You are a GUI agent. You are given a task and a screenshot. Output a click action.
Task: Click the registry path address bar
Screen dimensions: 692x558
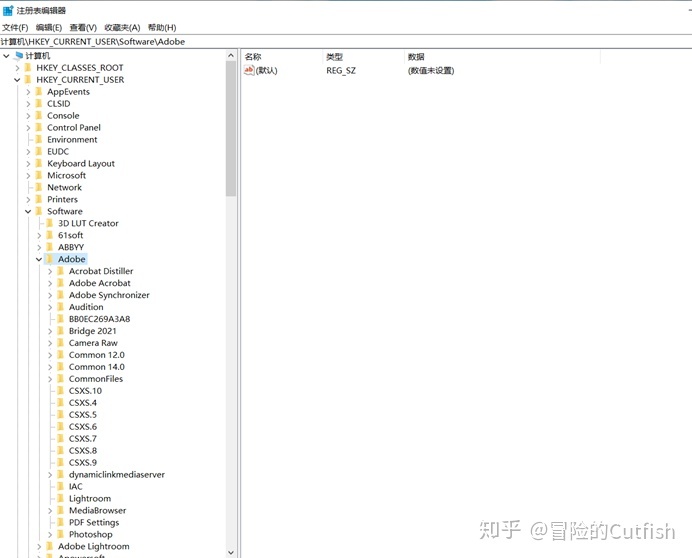coord(346,41)
